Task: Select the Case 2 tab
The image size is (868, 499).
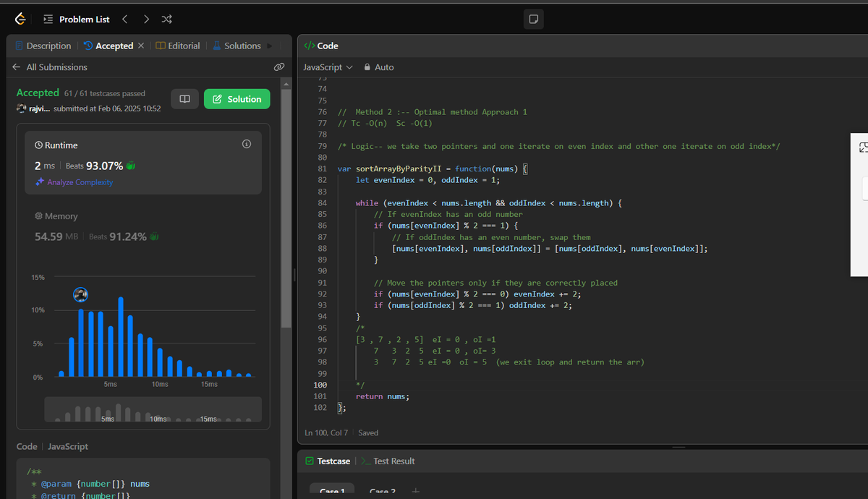Action: [x=383, y=491]
